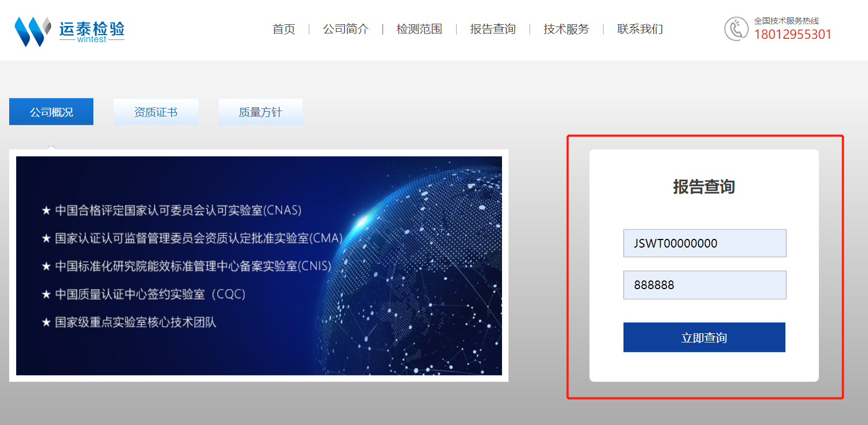This screenshot has width=868, height=425.
Task: Click the telephone hotline icon
Action: click(x=736, y=29)
